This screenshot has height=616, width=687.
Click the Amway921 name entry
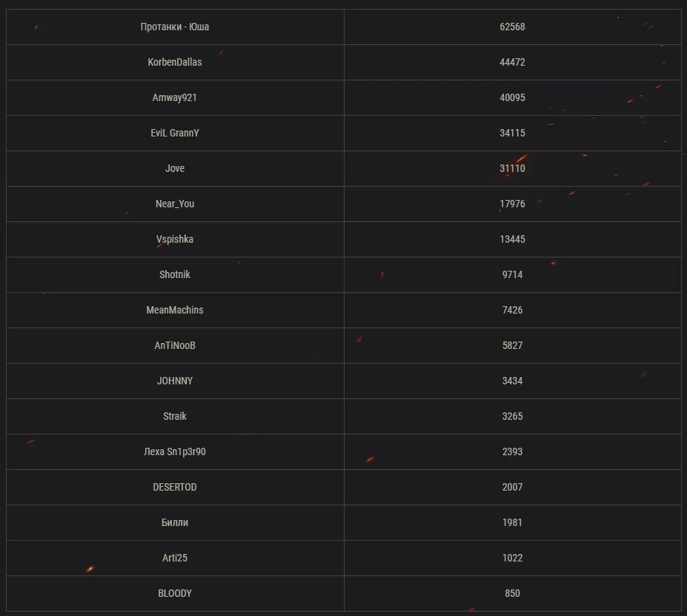175,97
